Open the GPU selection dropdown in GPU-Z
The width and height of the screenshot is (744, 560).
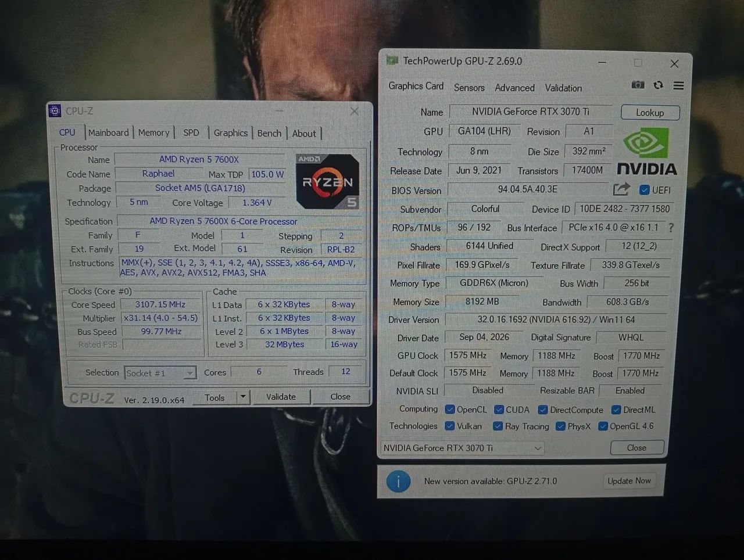[x=463, y=448]
